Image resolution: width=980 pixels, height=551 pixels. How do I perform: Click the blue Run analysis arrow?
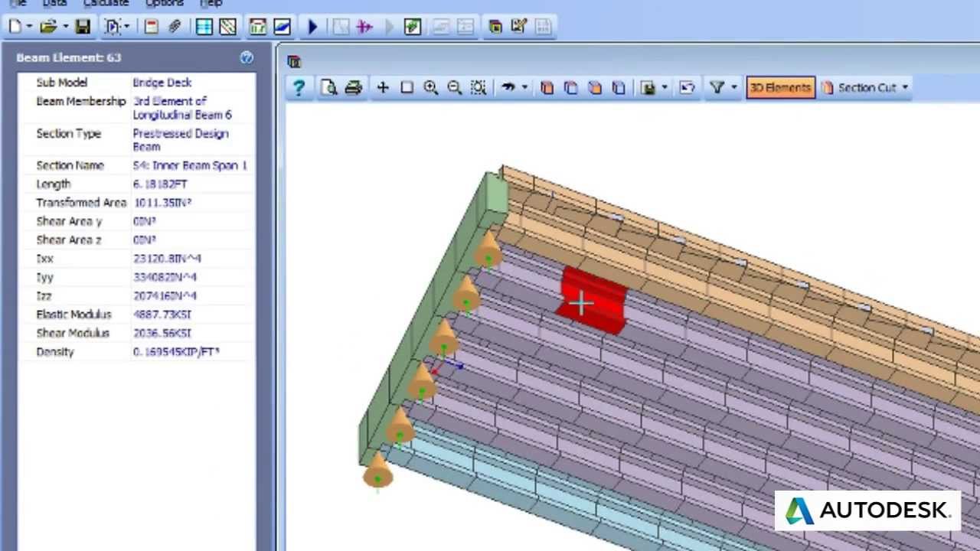click(x=312, y=27)
